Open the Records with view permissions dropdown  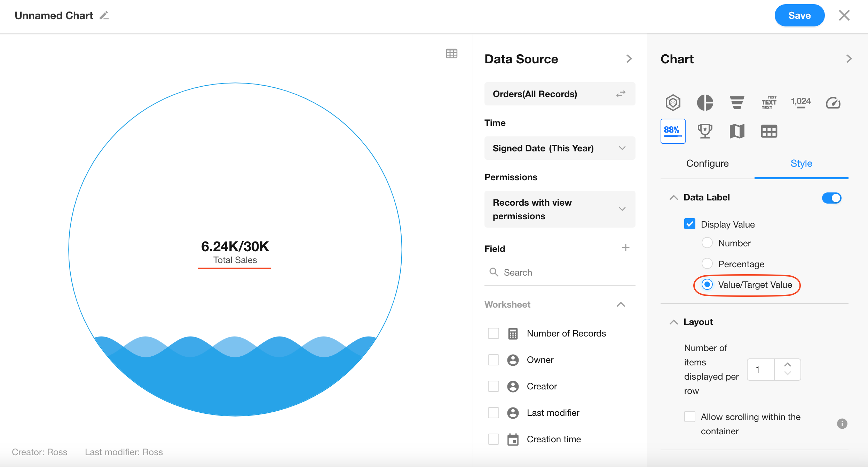click(x=559, y=209)
